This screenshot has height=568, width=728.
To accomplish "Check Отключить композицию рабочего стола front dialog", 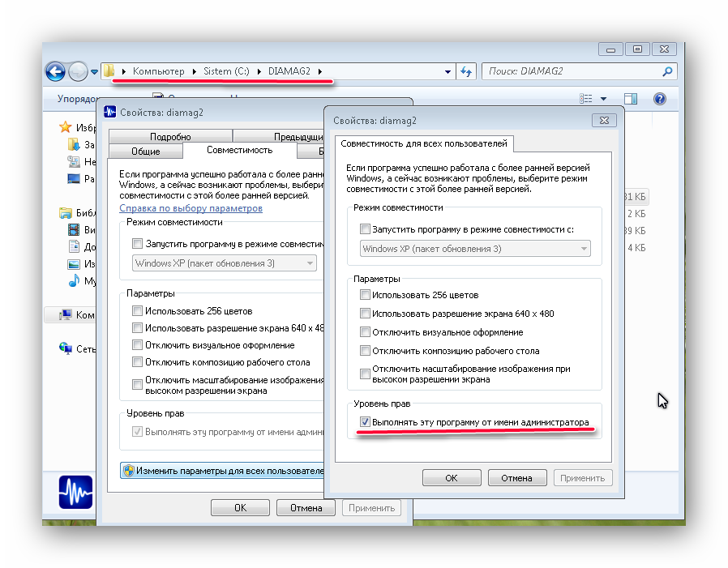I will (365, 351).
